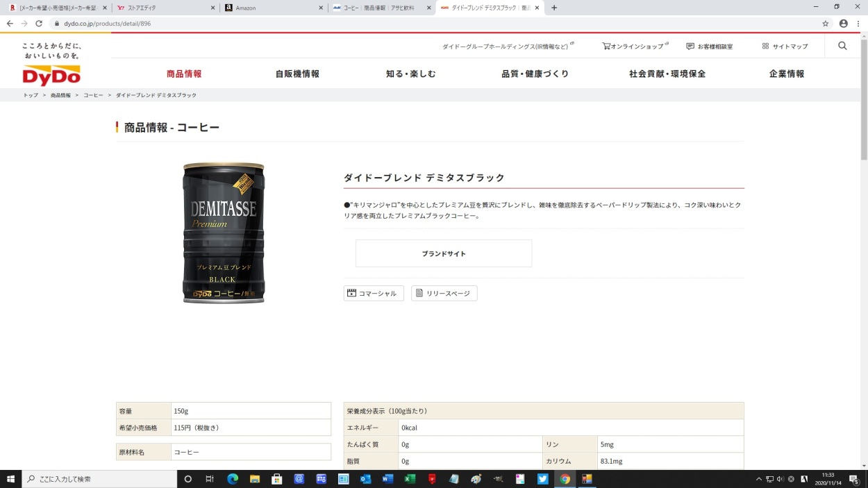Open the Chrome three-dot menu
This screenshot has height=488, width=868.
click(x=858, y=23)
